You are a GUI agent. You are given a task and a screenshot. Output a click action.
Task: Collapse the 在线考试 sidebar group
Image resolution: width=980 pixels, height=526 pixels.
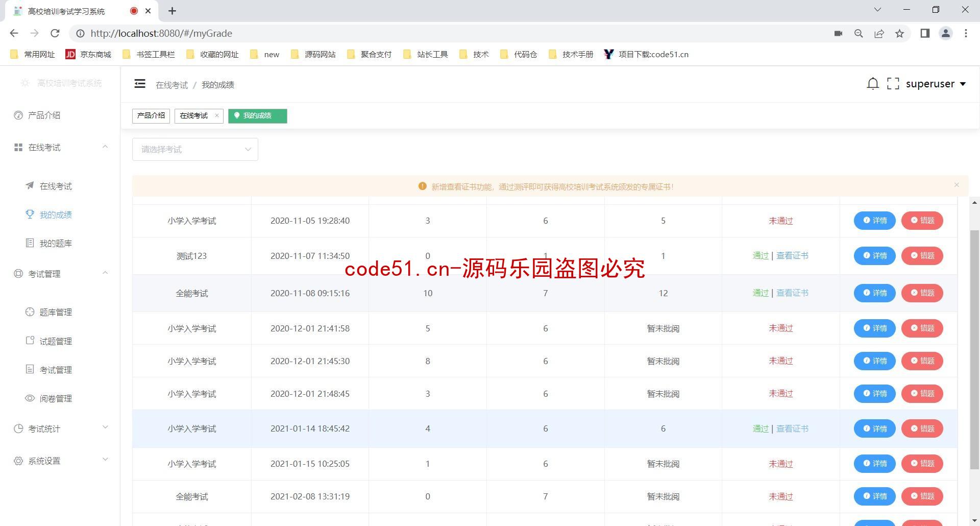[60, 148]
